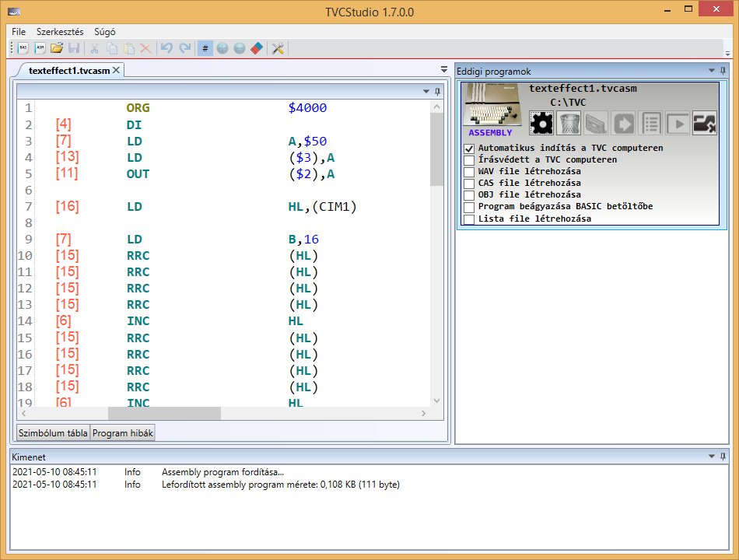Create a new BASIC program file

pos(23,48)
